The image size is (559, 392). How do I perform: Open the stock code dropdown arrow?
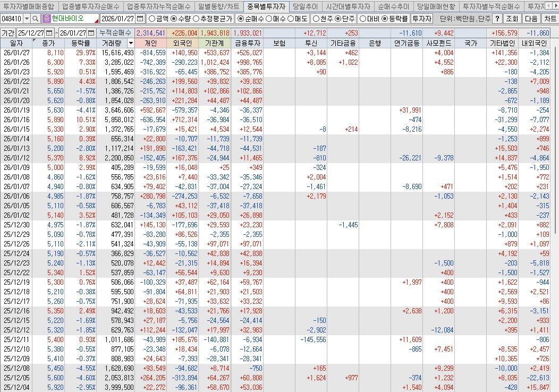tap(26, 19)
